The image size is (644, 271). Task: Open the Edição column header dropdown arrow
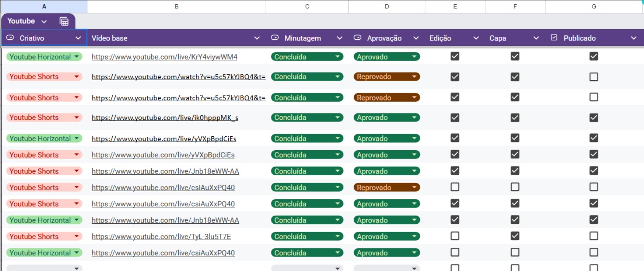coord(476,38)
